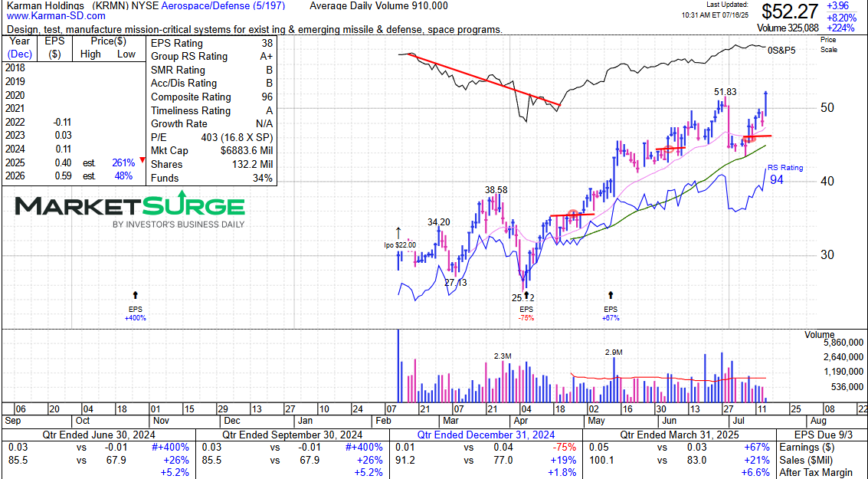868x479 pixels.
Task: Click the +3.96 price change value
Action: pyautogui.click(x=838, y=5)
